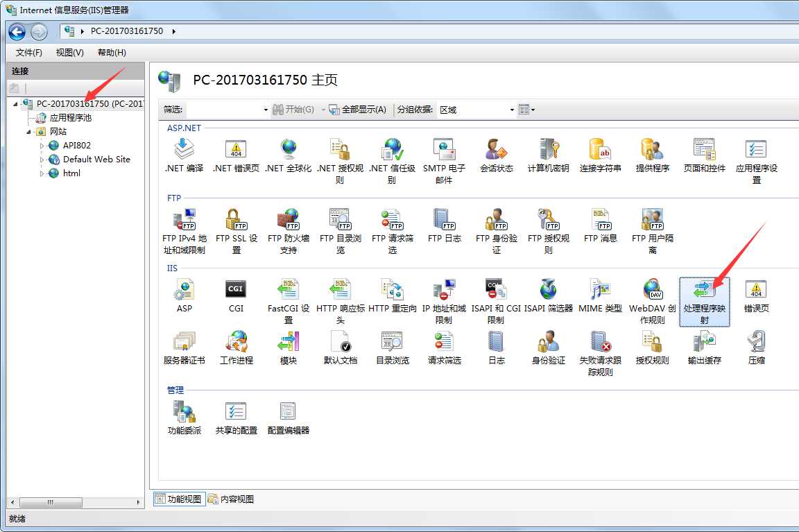Open FTP 目录浏览

coord(340,232)
